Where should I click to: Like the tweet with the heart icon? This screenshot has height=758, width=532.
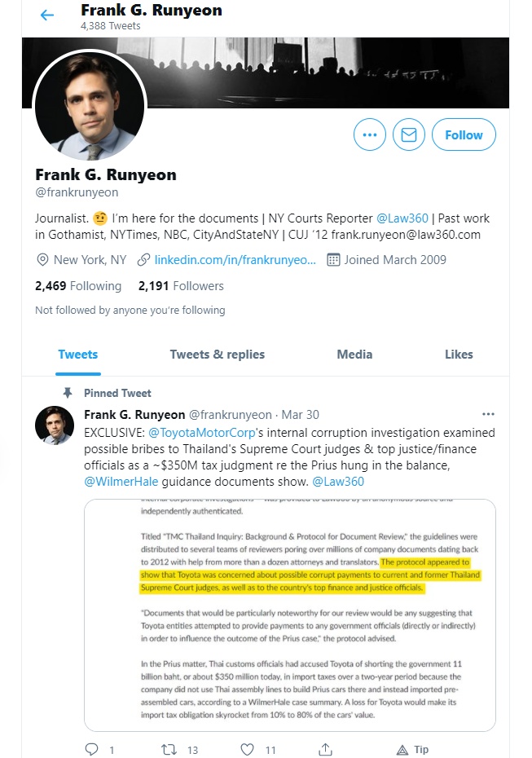248,749
